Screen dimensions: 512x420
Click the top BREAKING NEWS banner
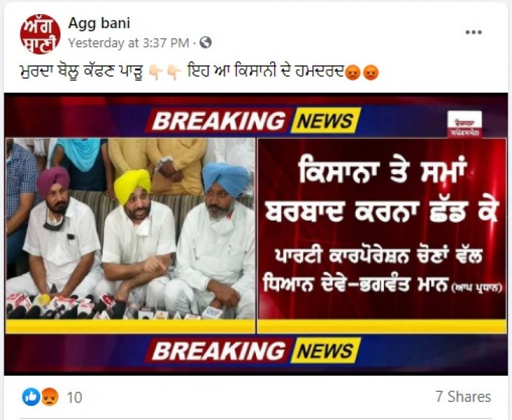point(253,120)
